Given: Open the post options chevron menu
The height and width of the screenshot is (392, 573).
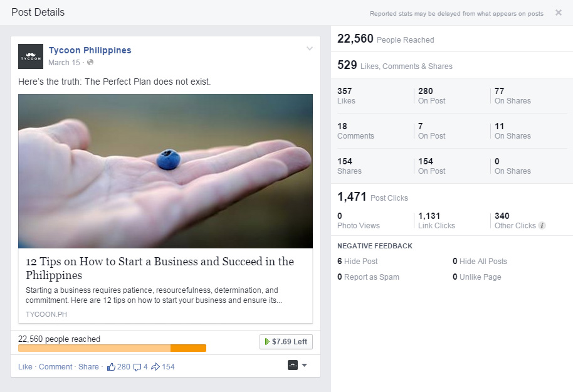Looking at the screenshot, I should 309,49.
